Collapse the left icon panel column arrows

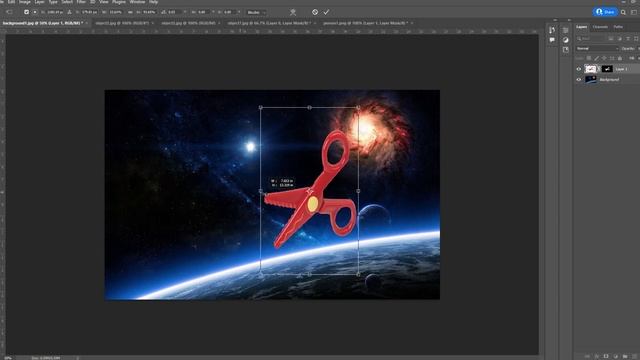(x=555, y=20)
